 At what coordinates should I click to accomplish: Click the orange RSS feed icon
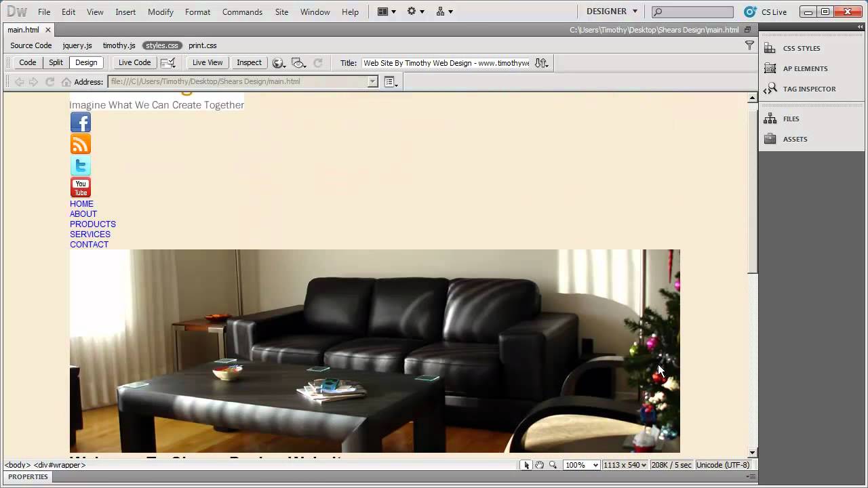(x=81, y=144)
